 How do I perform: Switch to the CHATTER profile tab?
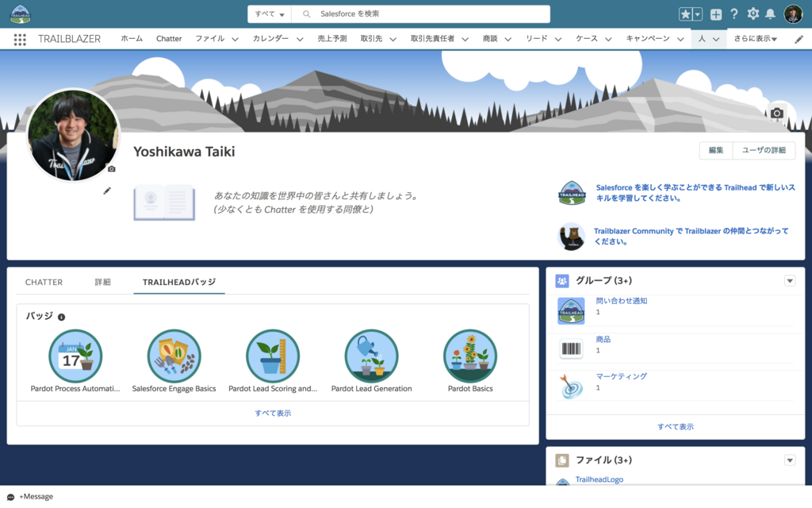(44, 283)
